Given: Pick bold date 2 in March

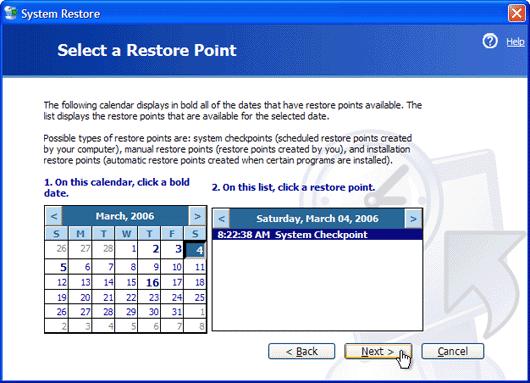Looking at the screenshot, I should coord(149,249).
